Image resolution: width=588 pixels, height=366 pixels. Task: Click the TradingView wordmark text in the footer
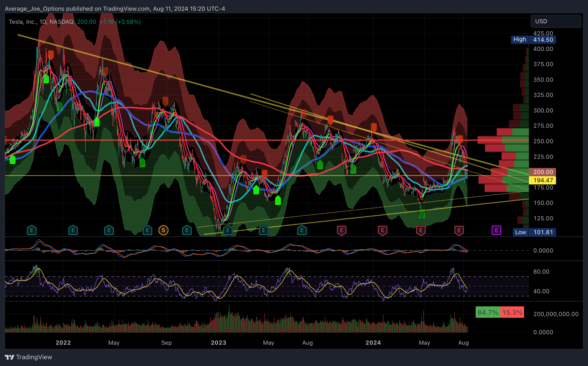[34, 357]
